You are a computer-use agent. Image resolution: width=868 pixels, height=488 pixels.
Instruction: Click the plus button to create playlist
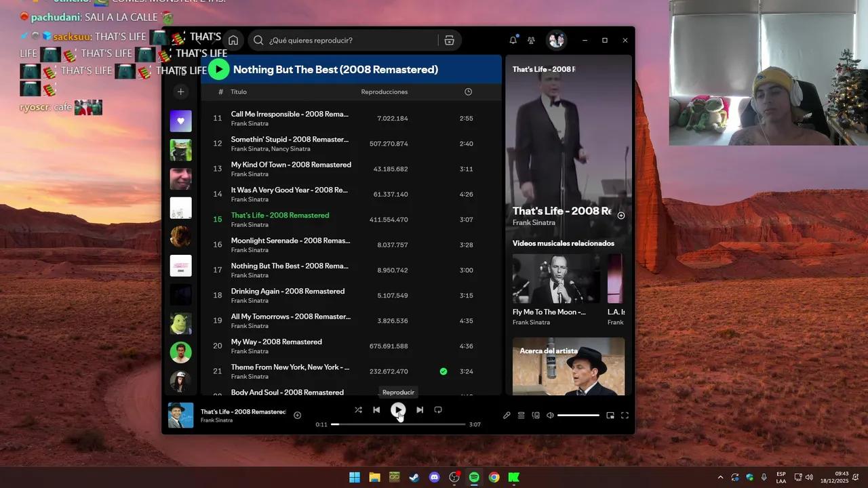coord(180,91)
